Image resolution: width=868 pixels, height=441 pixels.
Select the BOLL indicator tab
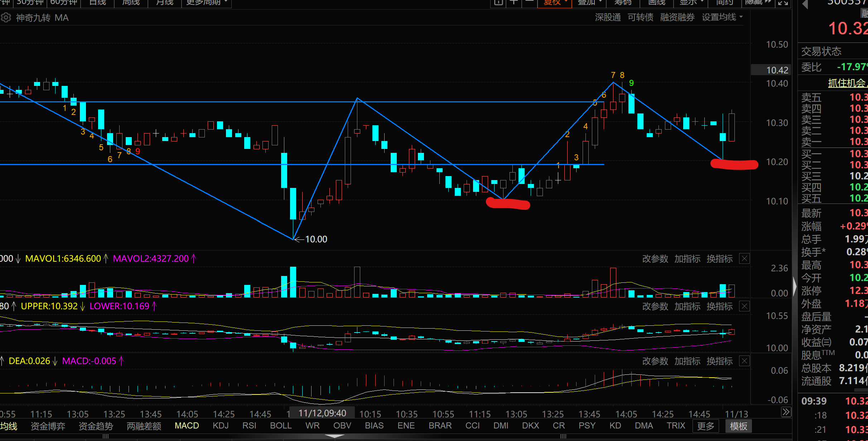point(281,426)
